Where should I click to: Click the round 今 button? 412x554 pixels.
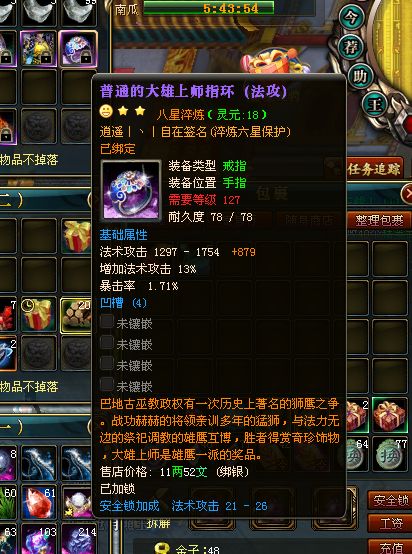351,18
